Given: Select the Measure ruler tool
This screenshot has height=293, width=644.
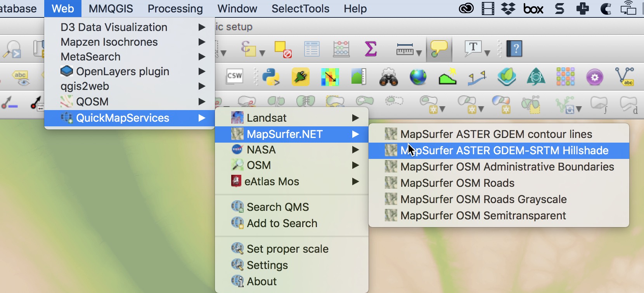Looking at the screenshot, I should (405, 49).
